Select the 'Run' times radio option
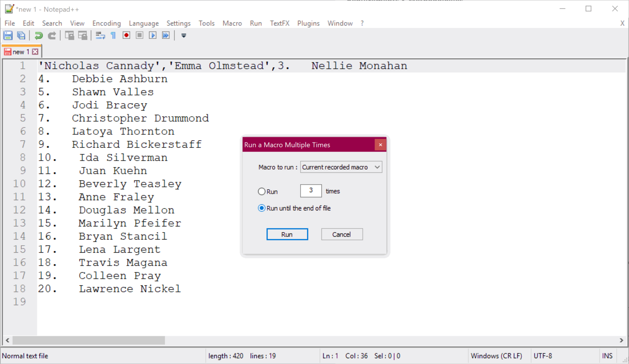The image size is (629, 364). pyautogui.click(x=262, y=191)
